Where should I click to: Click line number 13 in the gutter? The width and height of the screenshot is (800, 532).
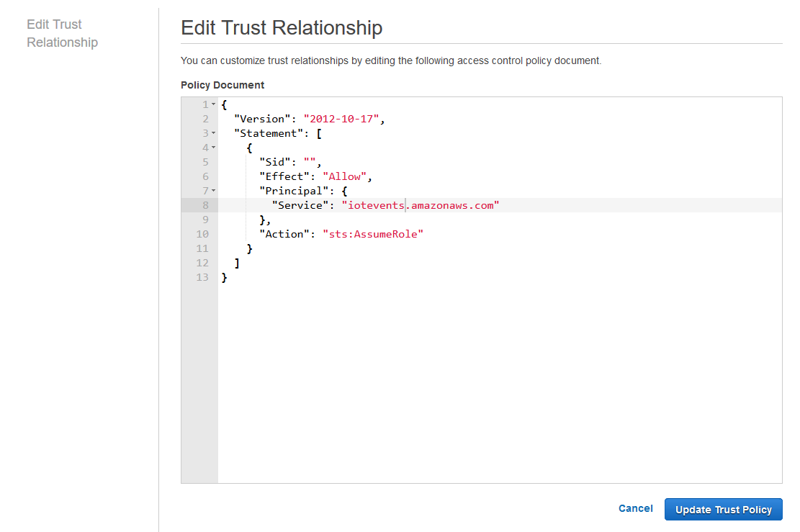click(x=202, y=277)
